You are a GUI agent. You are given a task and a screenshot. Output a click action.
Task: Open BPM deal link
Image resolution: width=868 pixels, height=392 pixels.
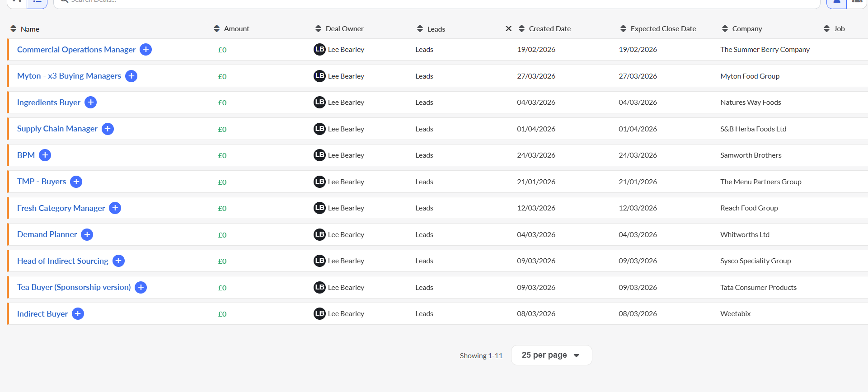26,155
